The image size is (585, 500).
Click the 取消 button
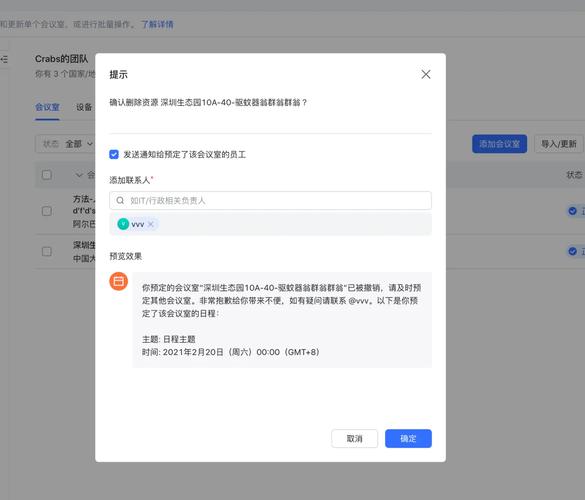[354, 438]
